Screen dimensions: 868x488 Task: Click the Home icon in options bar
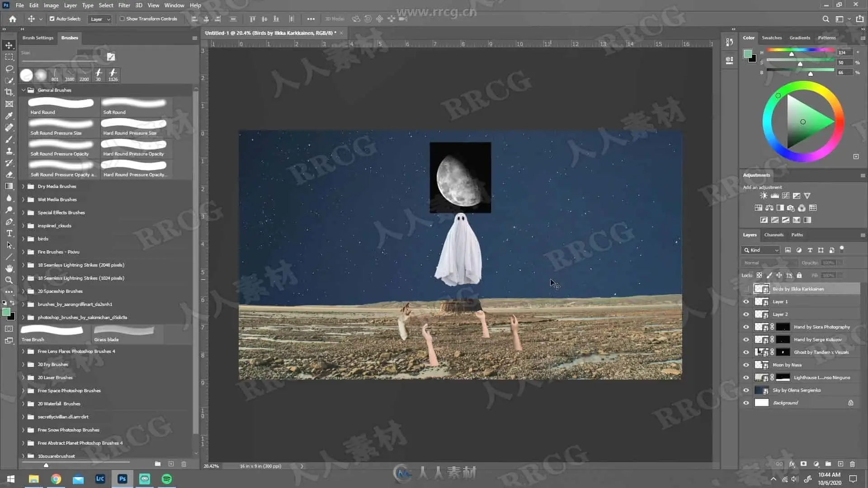pyautogui.click(x=13, y=19)
